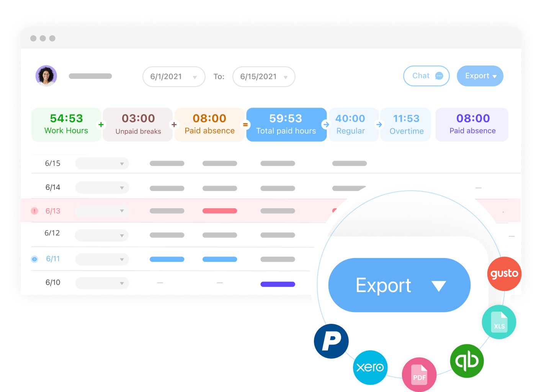Click the Chat button
This screenshot has height=392, width=536.
click(x=426, y=76)
